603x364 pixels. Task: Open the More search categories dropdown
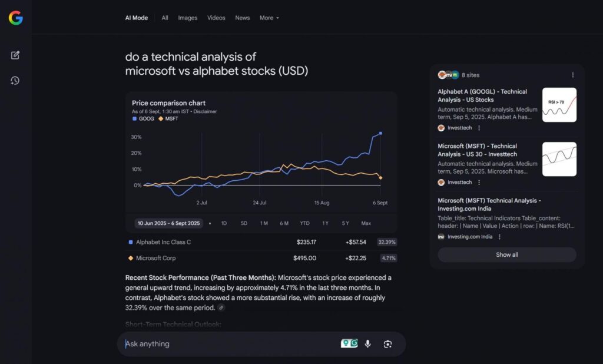269,18
